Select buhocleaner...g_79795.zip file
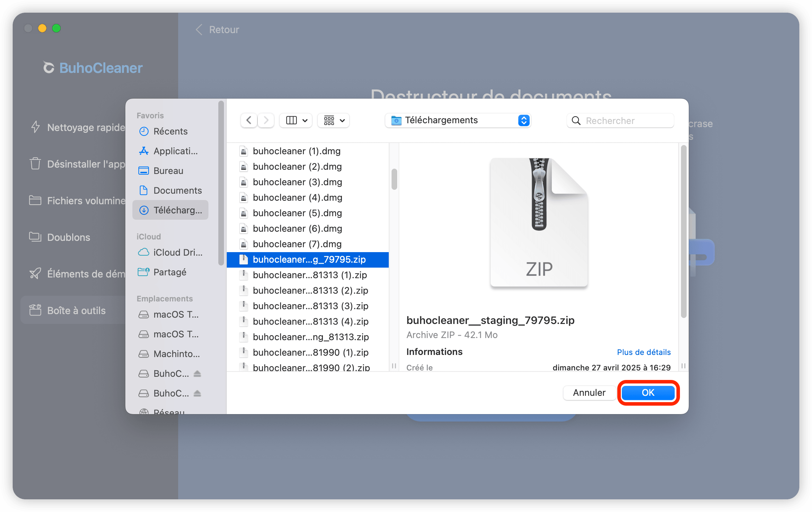This screenshot has width=812, height=512. pyautogui.click(x=308, y=260)
